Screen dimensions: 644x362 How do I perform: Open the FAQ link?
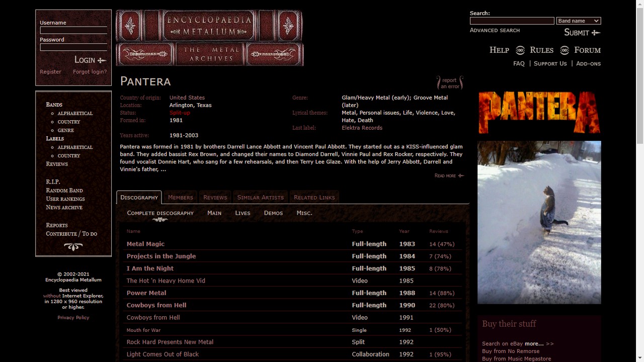click(x=519, y=63)
